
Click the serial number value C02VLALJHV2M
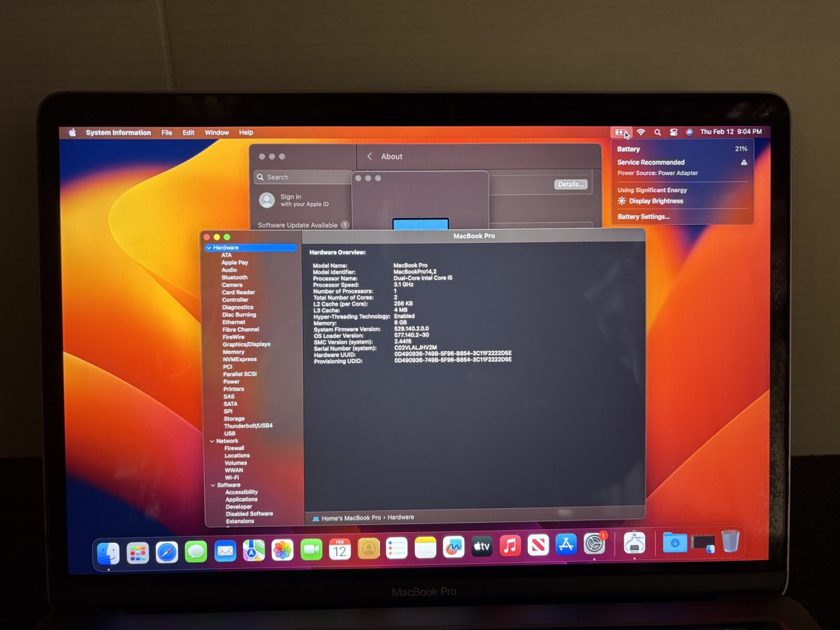415,348
